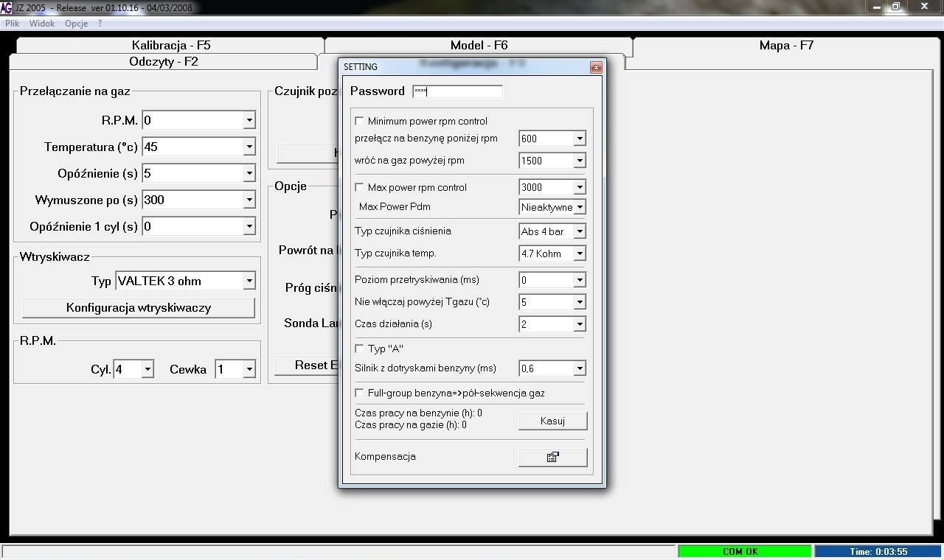Enable Full-group benzyna pół-sekwencja gaz option
The image size is (944, 560).
(x=360, y=393)
